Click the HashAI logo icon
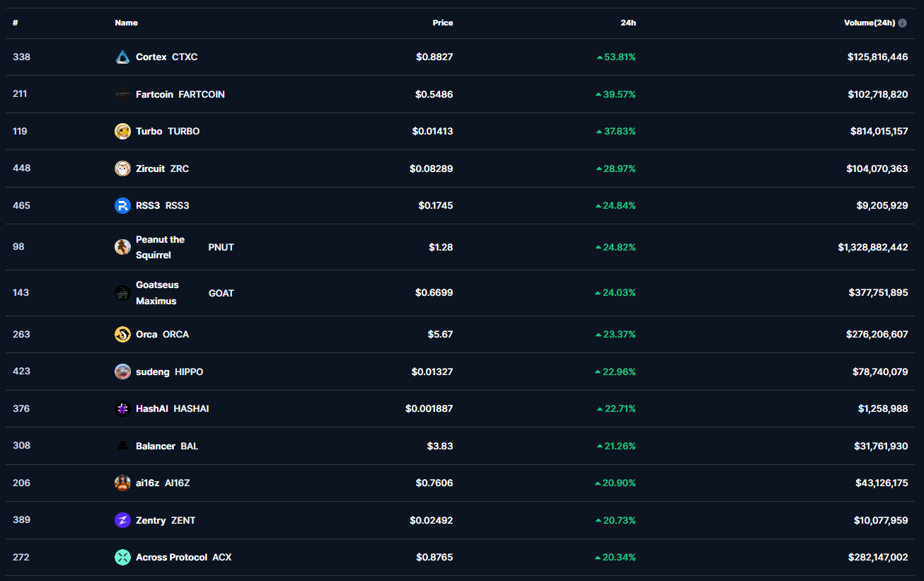Viewport: 924px width, 581px height. (x=122, y=409)
